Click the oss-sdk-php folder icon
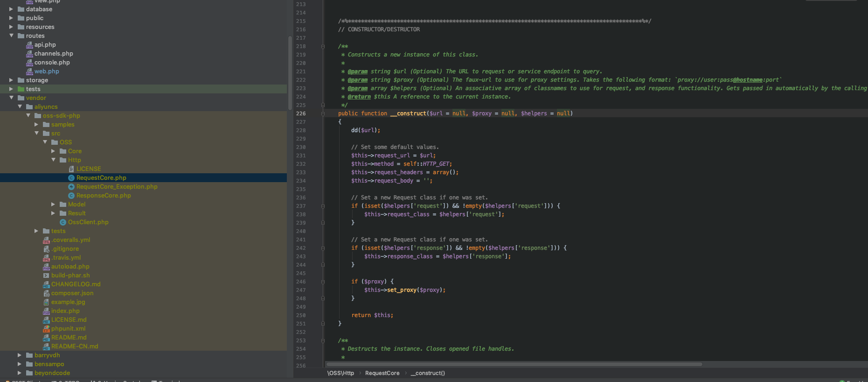This screenshot has height=382, width=868. (38, 116)
